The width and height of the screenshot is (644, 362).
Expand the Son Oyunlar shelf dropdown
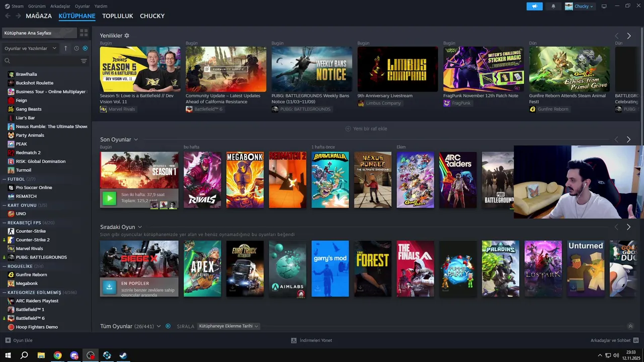coord(136,140)
